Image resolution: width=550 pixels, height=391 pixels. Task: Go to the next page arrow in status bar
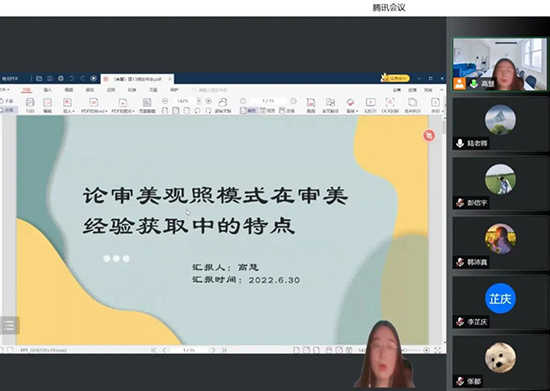coord(213,350)
